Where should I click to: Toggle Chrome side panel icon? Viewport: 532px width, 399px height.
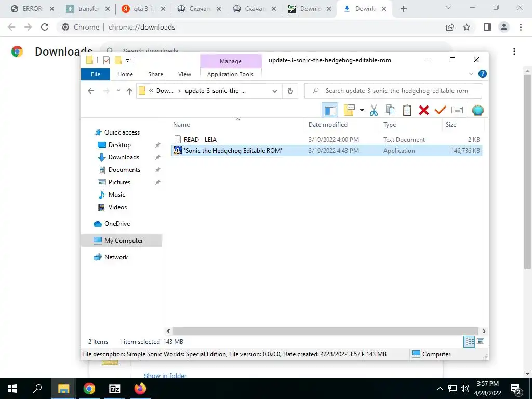pos(487,27)
